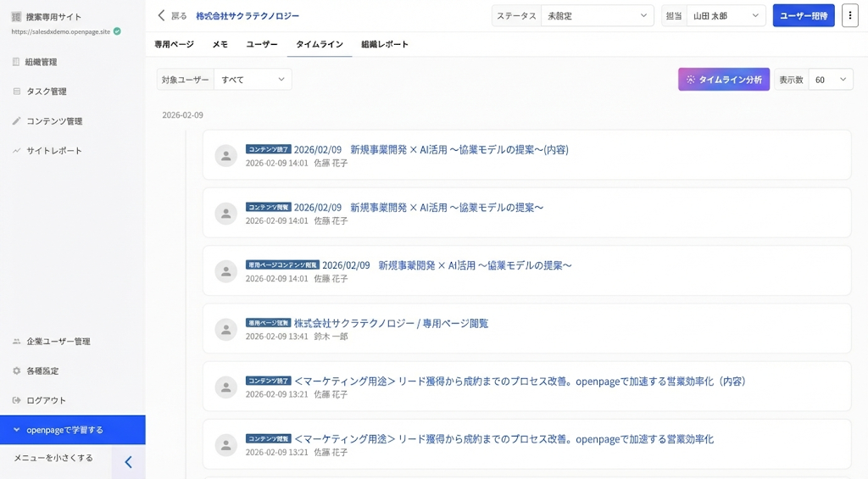Open 協業モデルの提案〜(内容) timeline link
The width and height of the screenshot is (868, 479).
pos(431,149)
